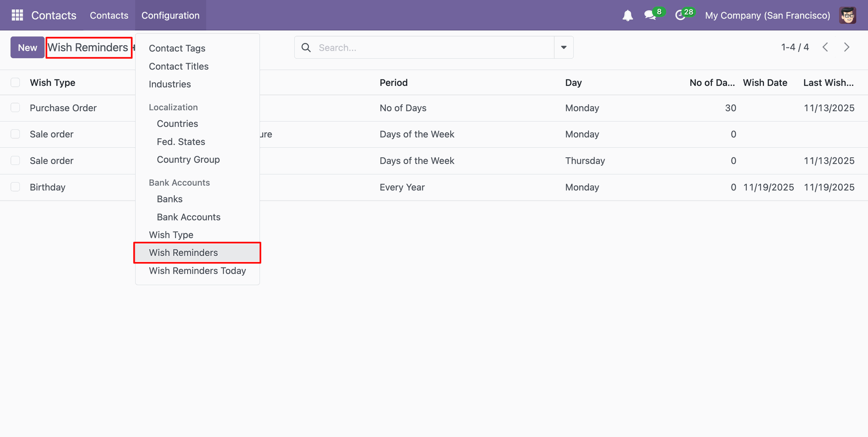This screenshot has width=868, height=437.
Task: Sort by the Wish Date column header
Action: tap(765, 83)
